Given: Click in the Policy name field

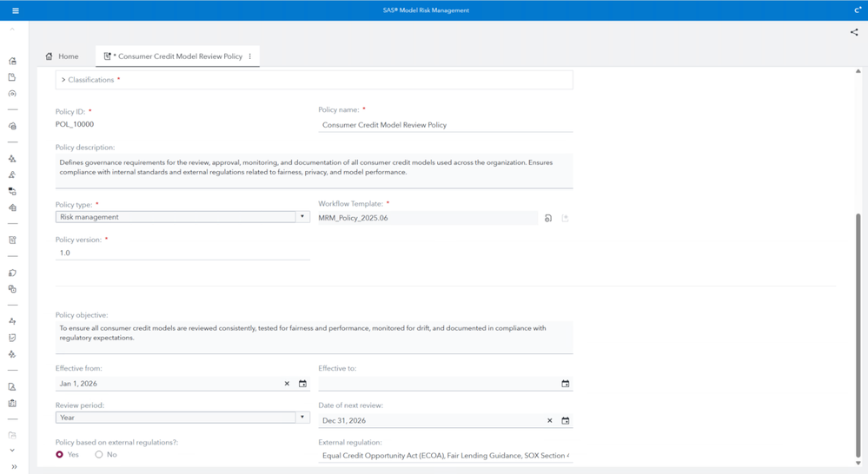Looking at the screenshot, I should point(446,125).
